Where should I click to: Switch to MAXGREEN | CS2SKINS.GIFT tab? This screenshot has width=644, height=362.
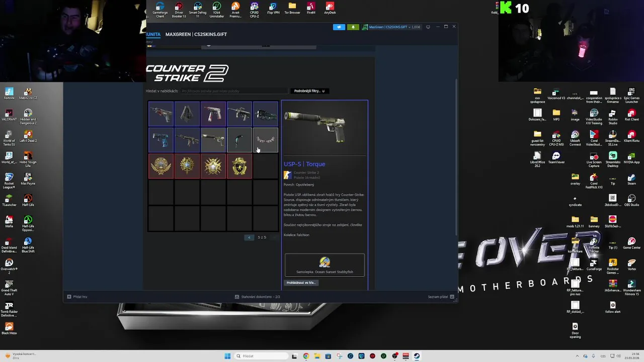(x=196, y=34)
